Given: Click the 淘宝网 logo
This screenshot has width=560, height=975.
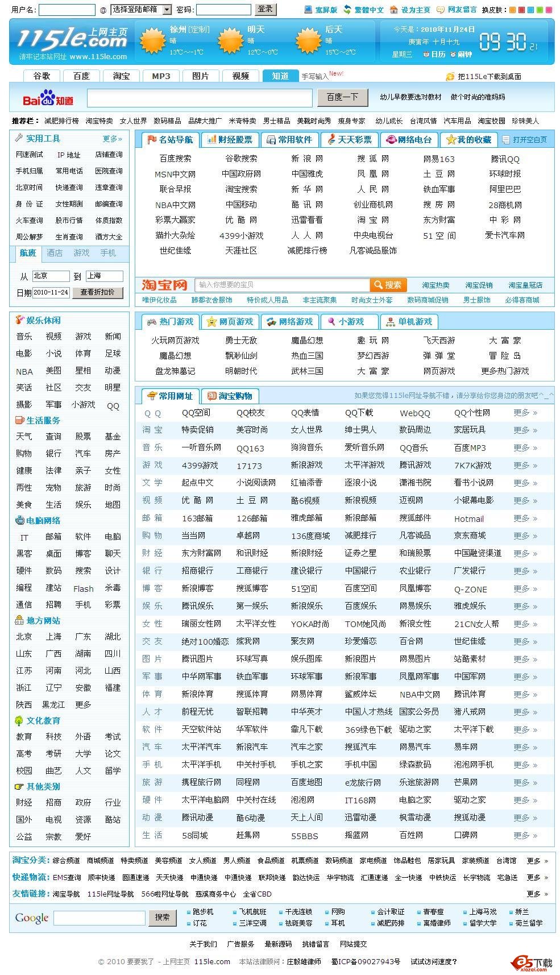Looking at the screenshot, I should tap(165, 285).
